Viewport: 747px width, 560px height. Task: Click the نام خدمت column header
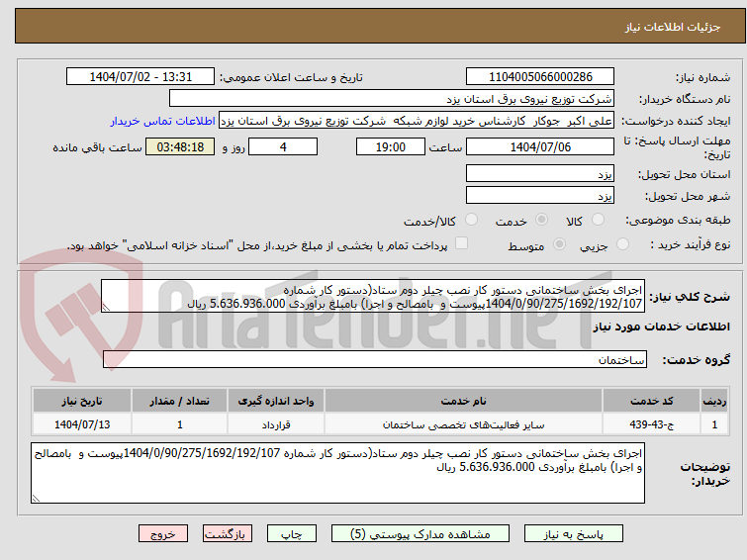[x=464, y=401]
